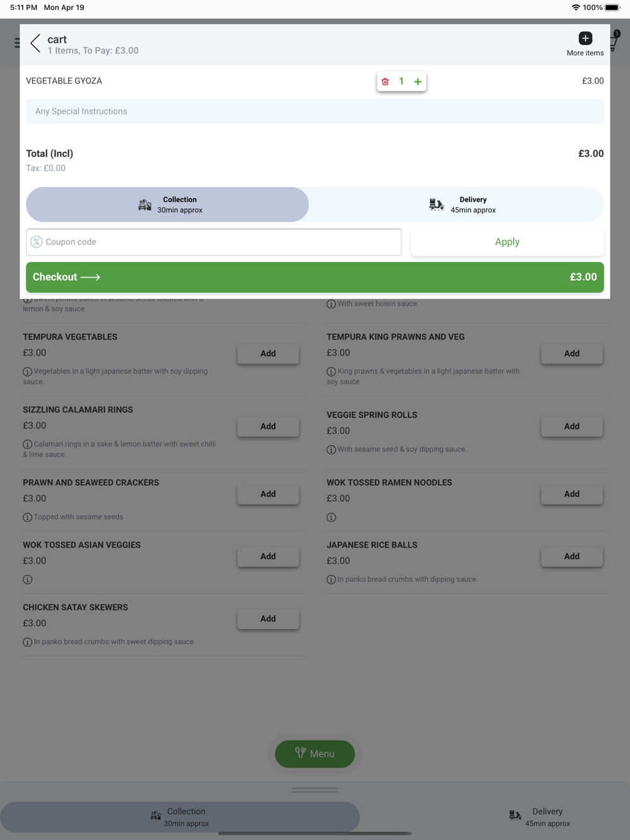Focus the Any Special Instructions field
This screenshot has height=840, width=630.
315,111
